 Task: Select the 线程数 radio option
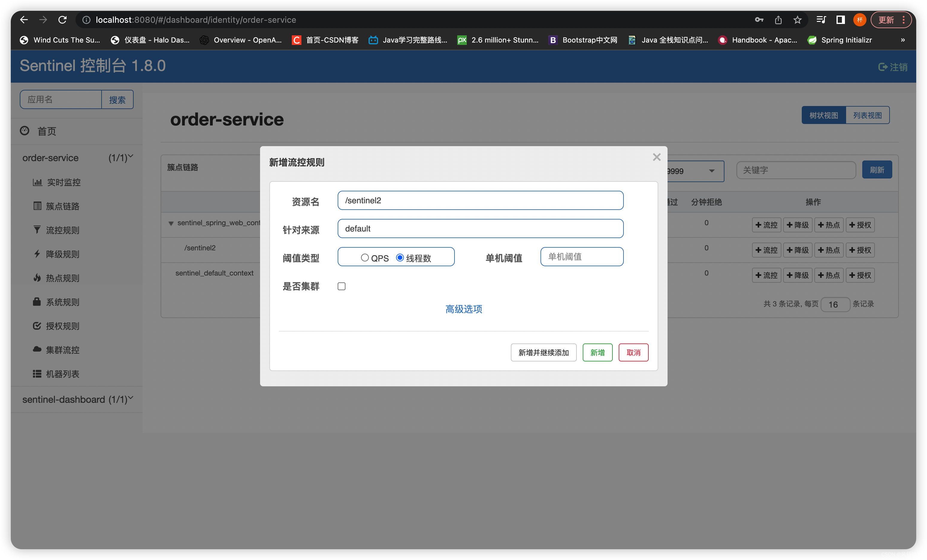click(x=400, y=258)
